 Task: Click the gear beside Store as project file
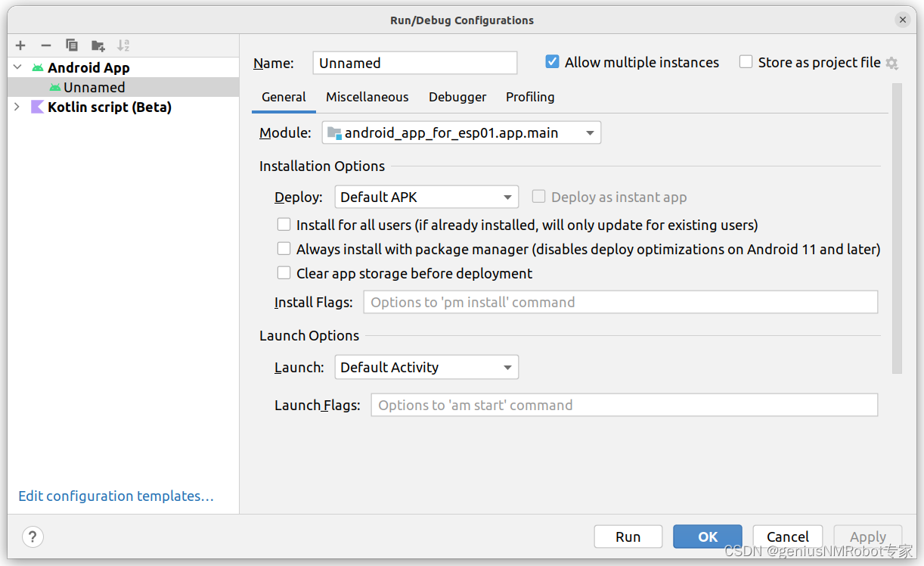[x=892, y=63]
